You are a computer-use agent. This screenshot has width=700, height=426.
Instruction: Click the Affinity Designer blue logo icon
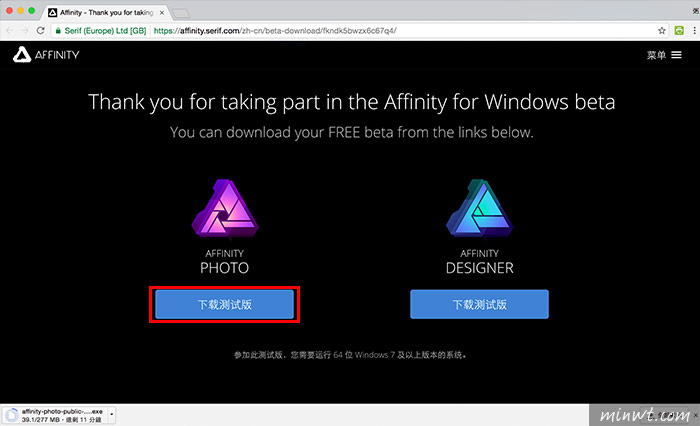click(479, 208)
